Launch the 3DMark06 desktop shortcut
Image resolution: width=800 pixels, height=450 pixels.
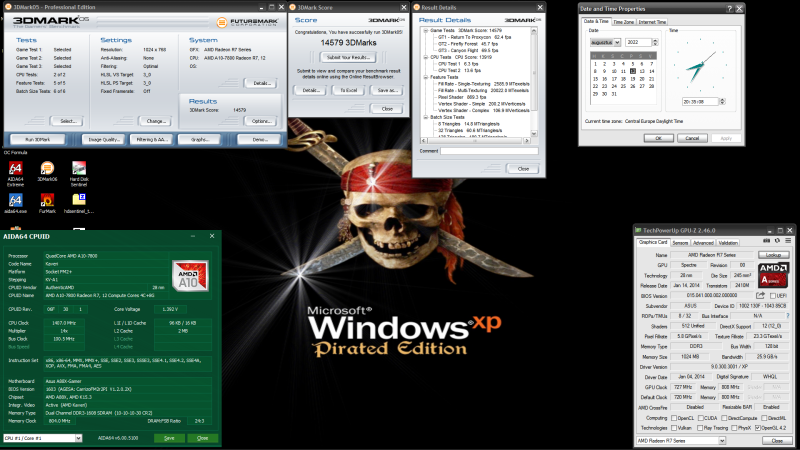[x=47, y=171]
